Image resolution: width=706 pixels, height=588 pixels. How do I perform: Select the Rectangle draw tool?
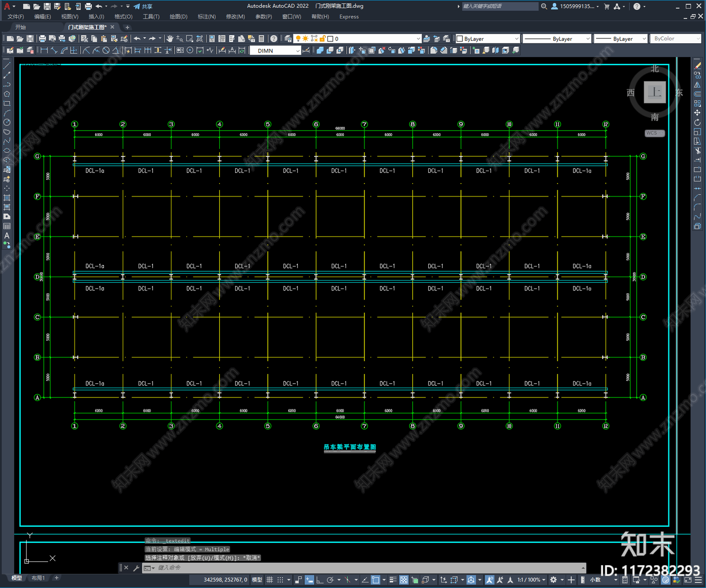7,104
